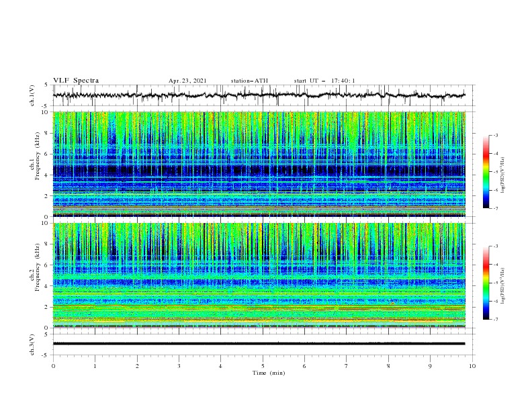Screen dimensions: 532x411
Task: Click the "-7" label on ch.2 color bar
Action: click(495, 319)
